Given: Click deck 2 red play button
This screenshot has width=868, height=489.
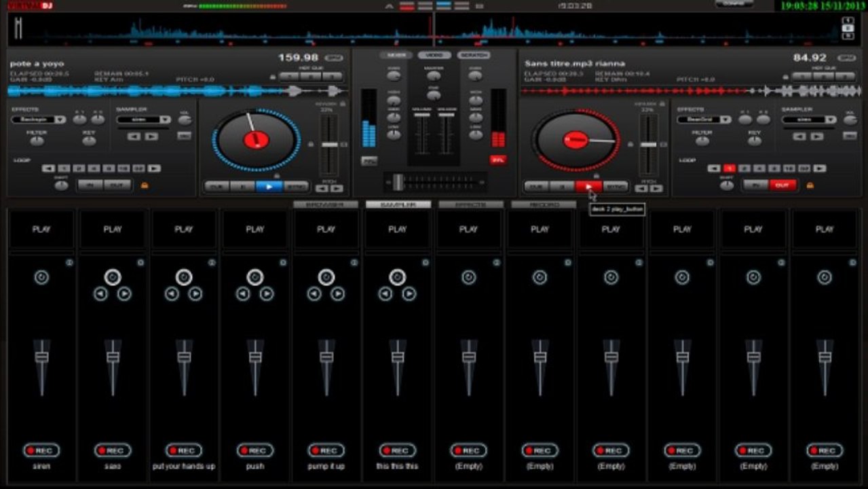Looking at the screenshot, I should pyautogui.click(x=588, y=186).
